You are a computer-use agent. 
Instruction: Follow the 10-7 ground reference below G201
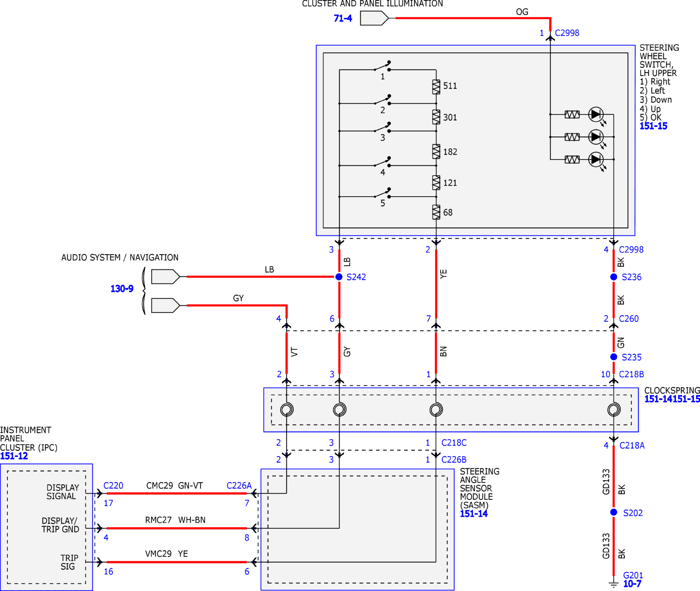632,584
